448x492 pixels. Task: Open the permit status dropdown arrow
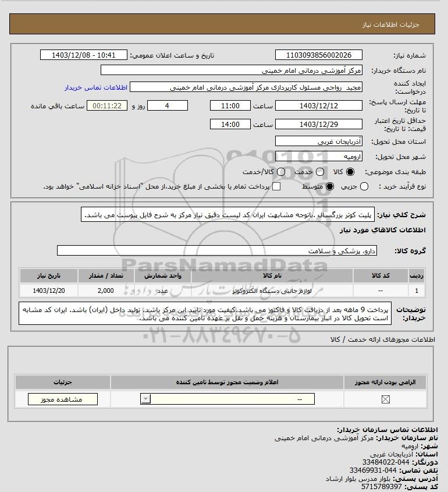pyautogui.click(x=145, y=399)
